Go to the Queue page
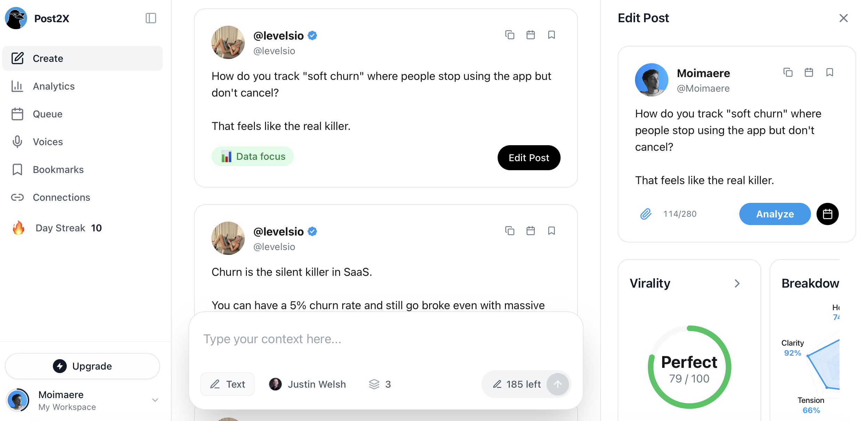The width and height of the screenshot is (868, 421). (x=48, y=114)
